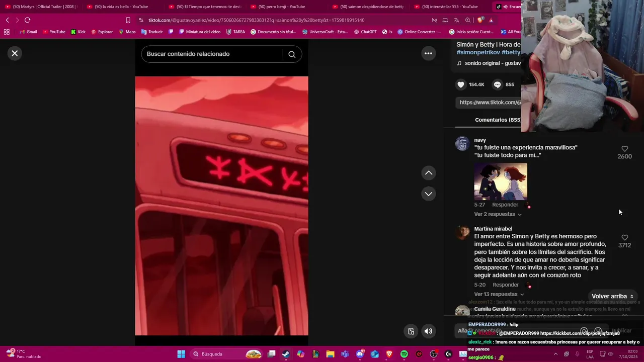This screenshot has height=362, width=644.
Task: Open the Brave Shields lion icon
Action: click(480, 20)
